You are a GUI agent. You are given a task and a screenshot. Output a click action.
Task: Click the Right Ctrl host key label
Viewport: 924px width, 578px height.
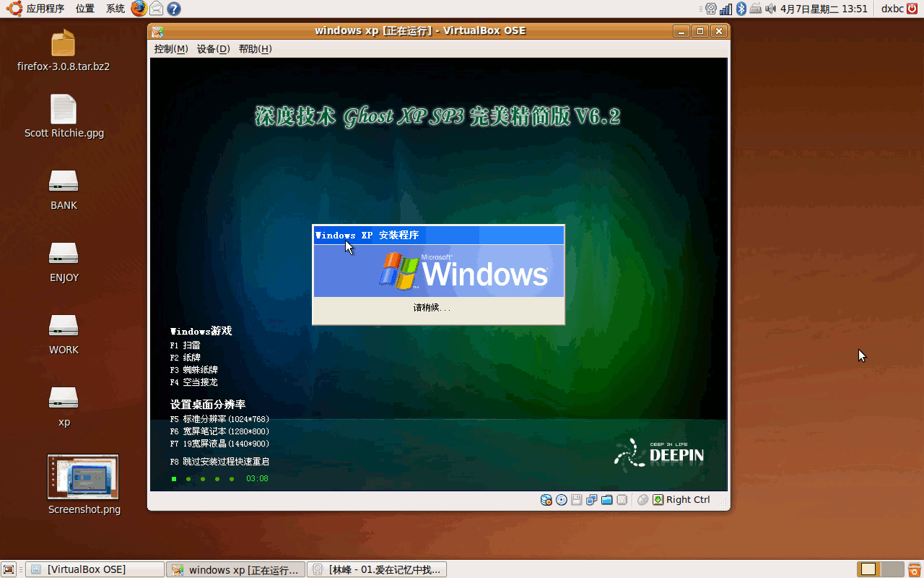point(688,500)
